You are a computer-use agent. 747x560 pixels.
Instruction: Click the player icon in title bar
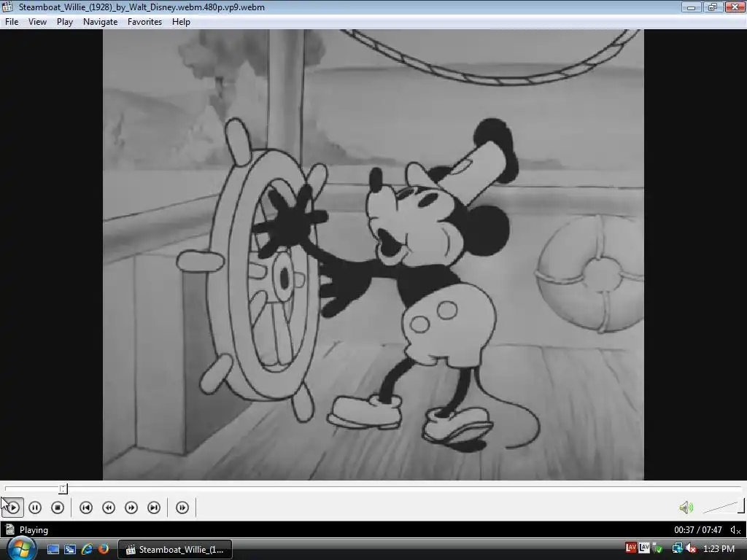(7, 7)
